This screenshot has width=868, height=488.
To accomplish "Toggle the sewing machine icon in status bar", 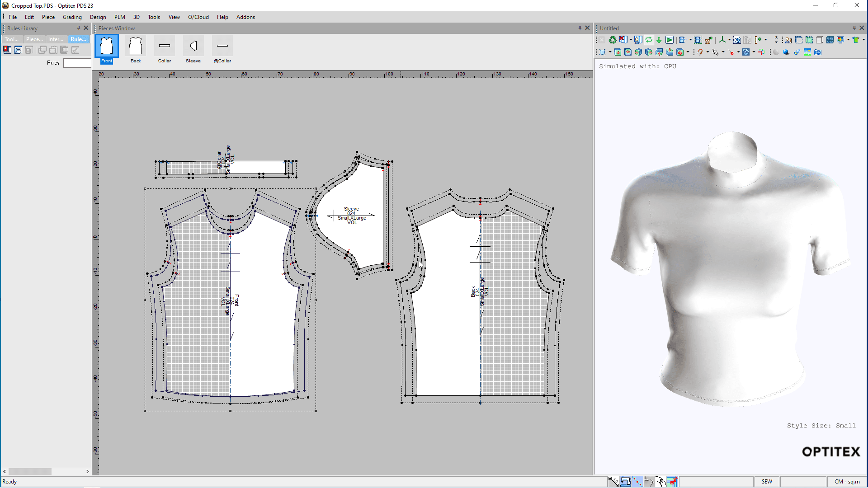I will [x=625, y=482].
